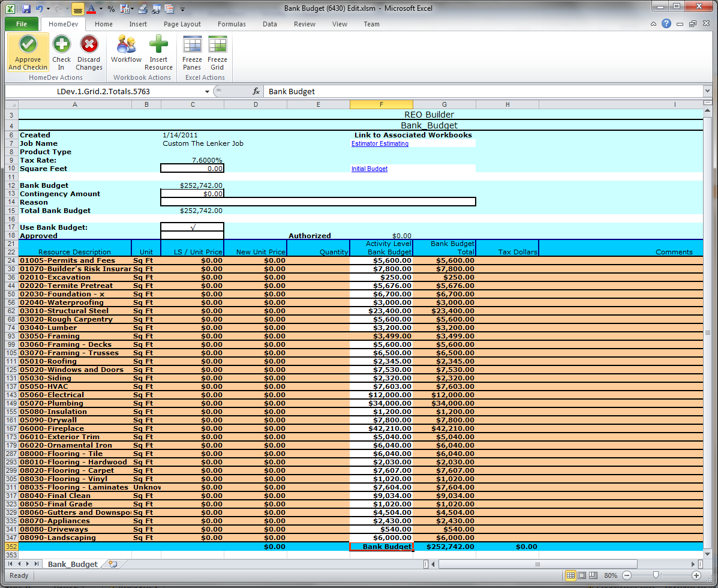The height and width of the screenshot is (588, 718).
Task: Click the zoom slider handle
Action: [657, 575]
